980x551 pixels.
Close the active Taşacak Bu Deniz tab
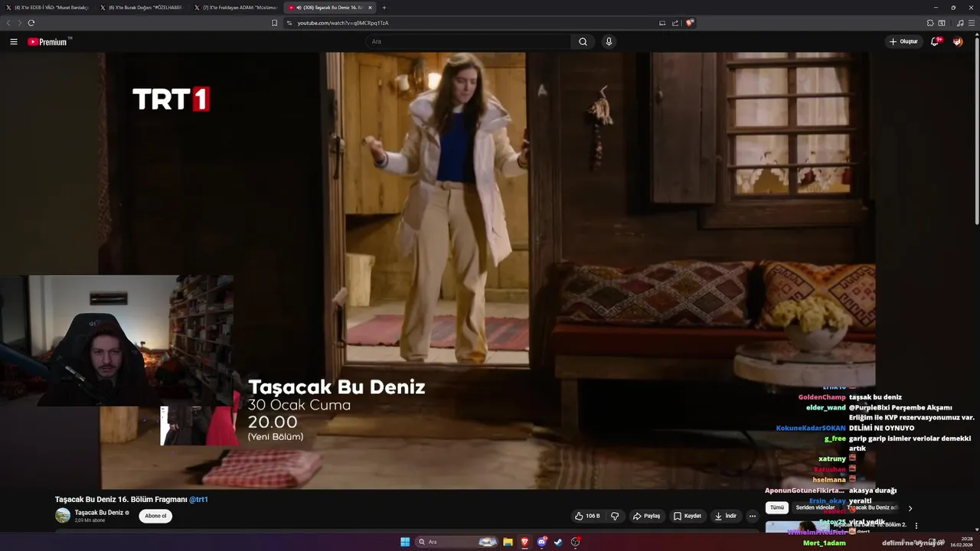point(371,7)
